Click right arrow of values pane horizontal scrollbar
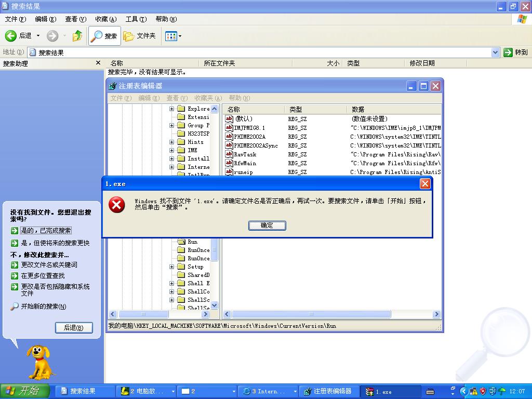Image resolution: width=532 pixels, height=399 pixels. (x=436, y=314)
